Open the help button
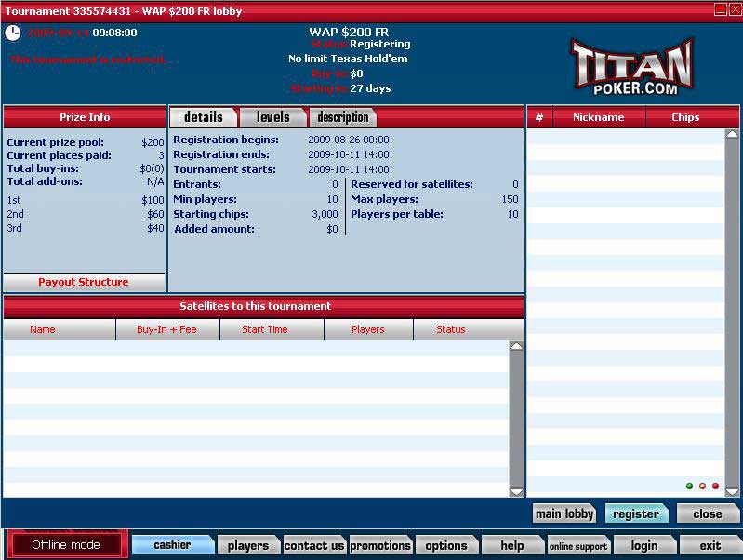 (512, 546)
